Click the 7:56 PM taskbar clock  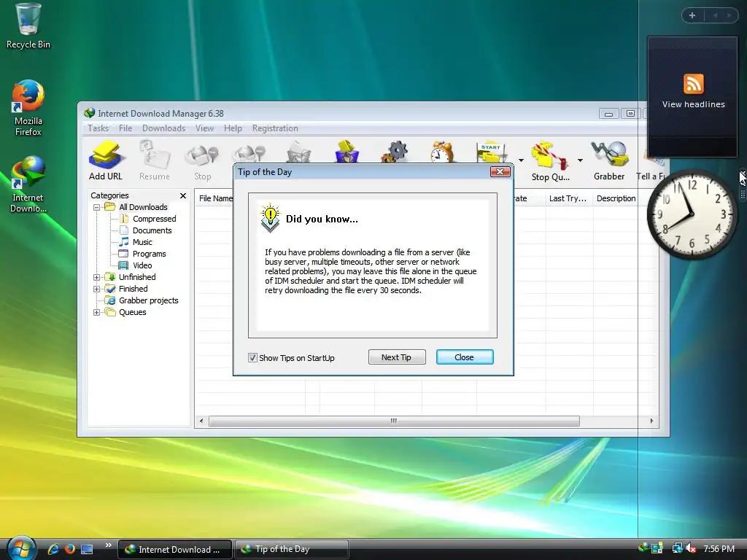[719, 549]
